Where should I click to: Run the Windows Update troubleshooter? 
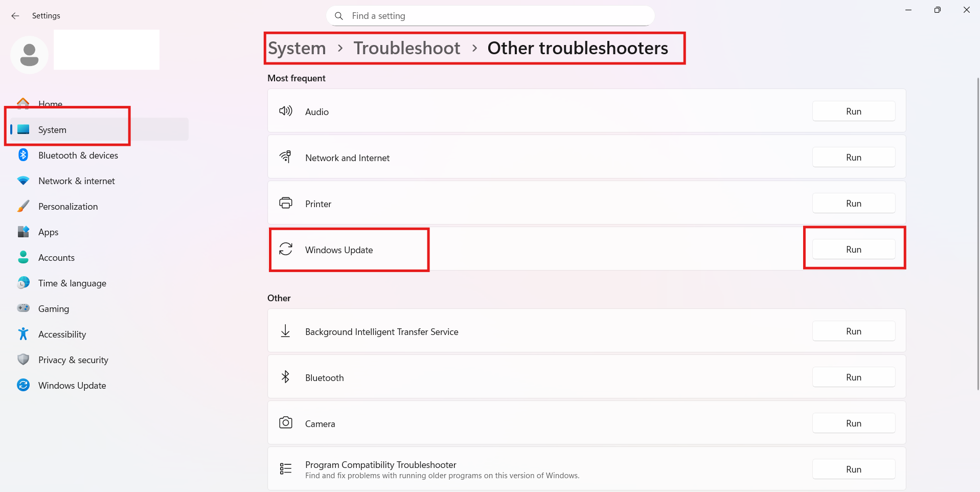pyautogui.click(x=853, y=249)
